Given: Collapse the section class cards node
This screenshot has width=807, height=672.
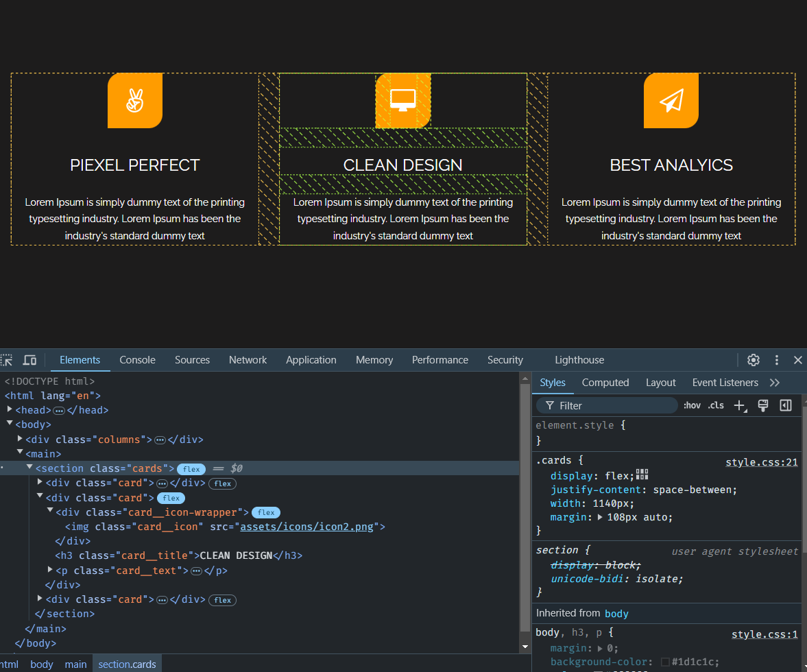Looking at the screenshot, I should pos(30,467).
